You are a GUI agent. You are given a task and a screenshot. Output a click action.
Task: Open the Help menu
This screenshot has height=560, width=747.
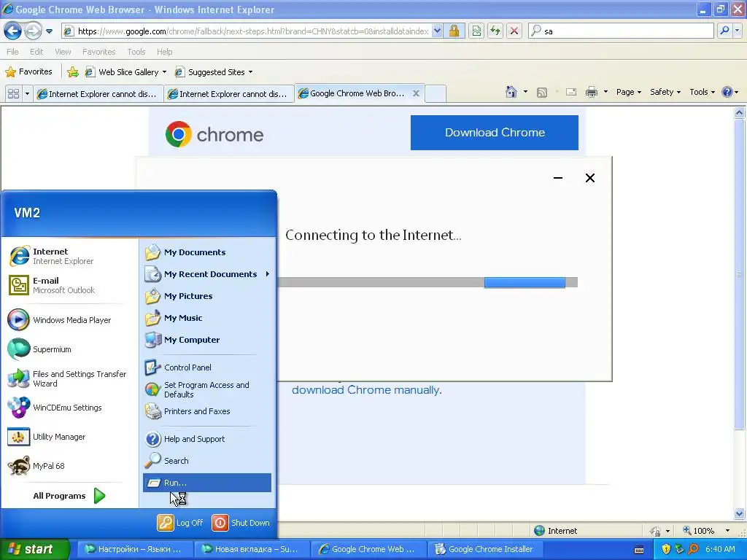click(x=165, y=52)
